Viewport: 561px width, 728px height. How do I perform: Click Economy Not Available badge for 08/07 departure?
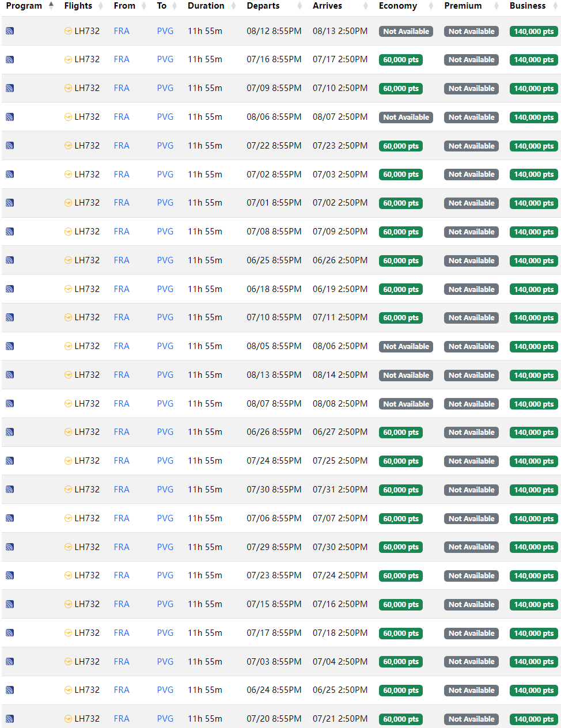[x=406, y=404]
